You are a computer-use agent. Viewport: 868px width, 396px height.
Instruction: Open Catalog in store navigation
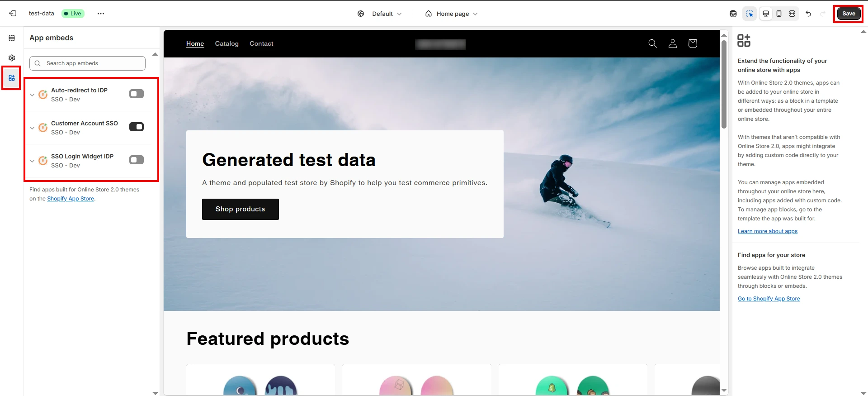coord(226,43)
